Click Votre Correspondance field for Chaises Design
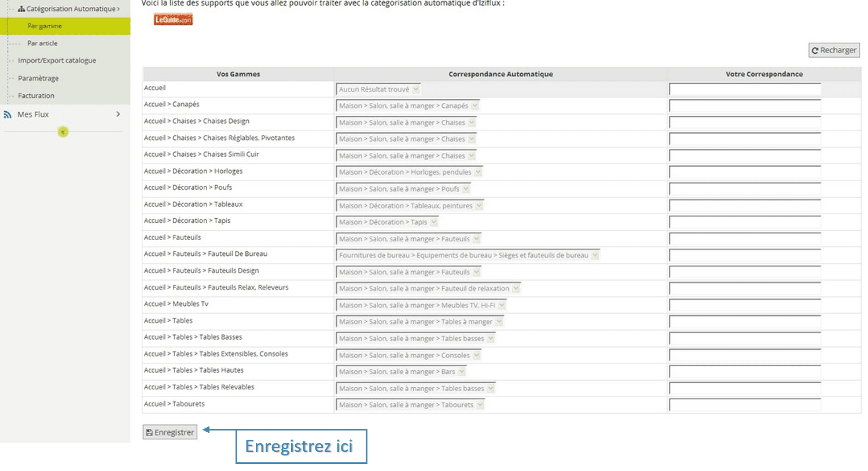Image resolution: width=868 pixels, height=471 pixels. (745, 123)
